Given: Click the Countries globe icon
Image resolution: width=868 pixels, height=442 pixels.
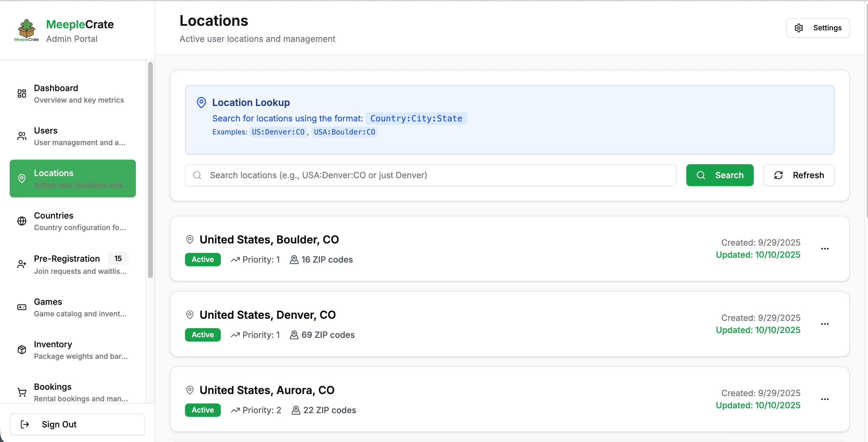Looking at the screenshot, I should click(x=22, y=221).
